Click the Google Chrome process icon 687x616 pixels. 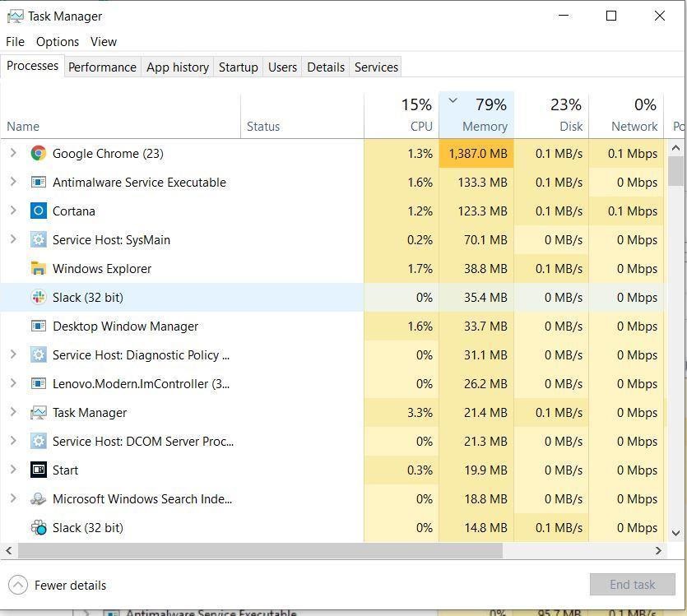click(x=38, y=154)
